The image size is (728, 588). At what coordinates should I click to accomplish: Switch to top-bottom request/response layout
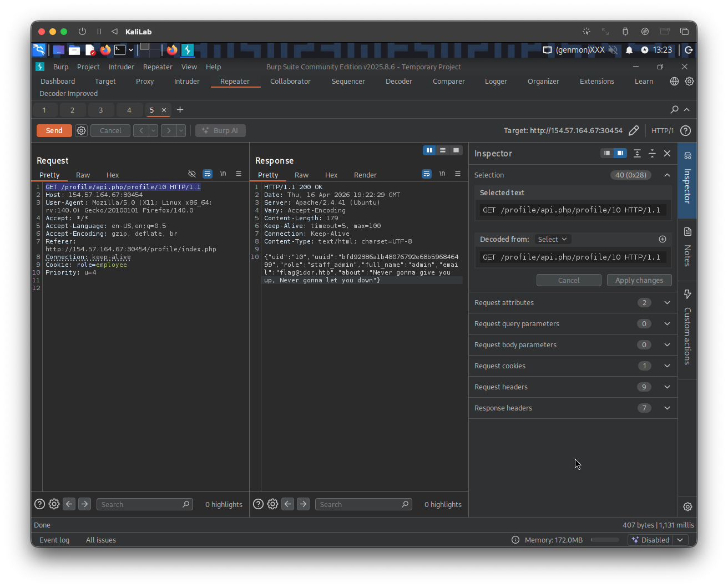point(443,150)
